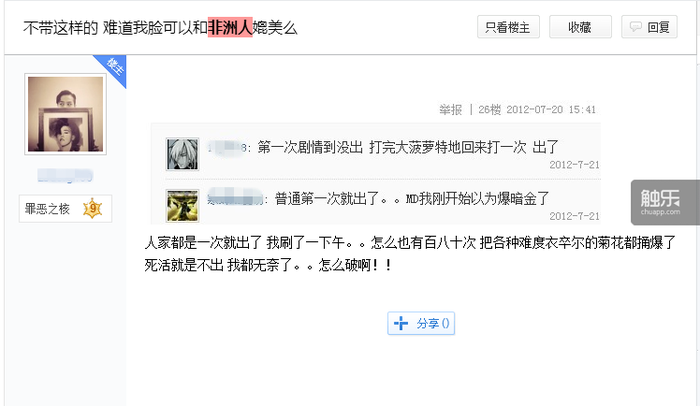Open the 罪恶之核 level badge
Image resolution: width=700 pixels, height=406 pixels.
(65, 209)
